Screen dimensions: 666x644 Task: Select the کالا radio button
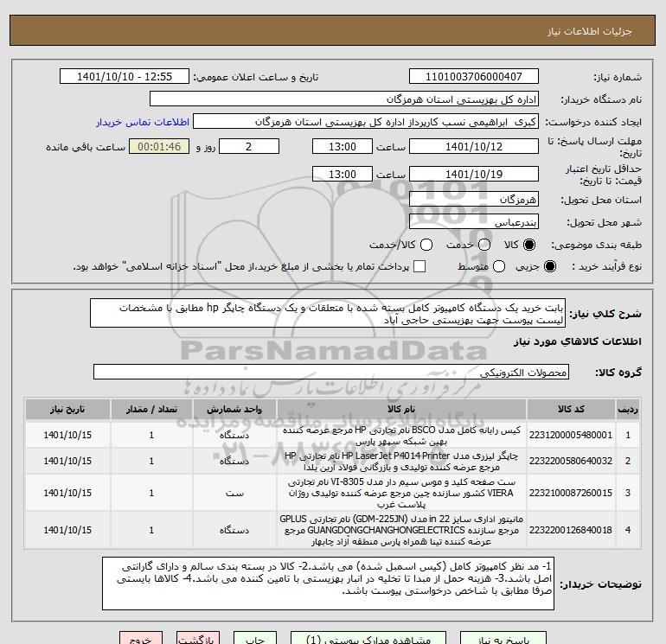tap(529, 245)
